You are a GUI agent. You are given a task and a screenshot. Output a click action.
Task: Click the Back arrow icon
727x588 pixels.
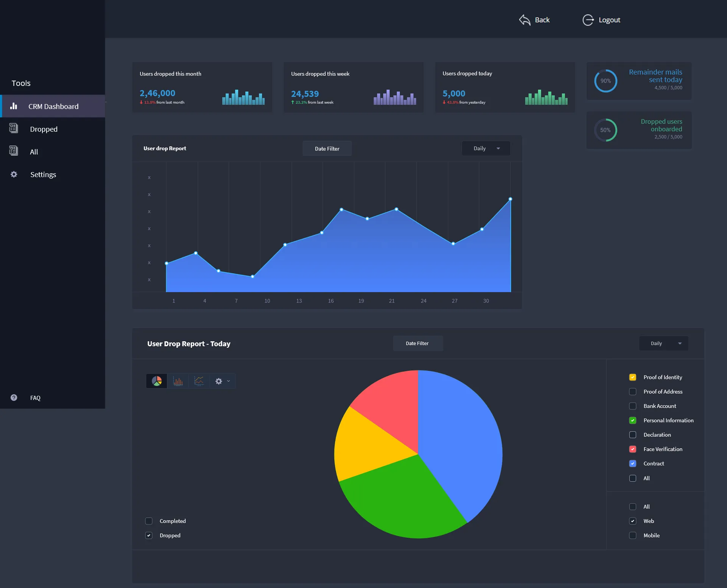coord(524,20)
